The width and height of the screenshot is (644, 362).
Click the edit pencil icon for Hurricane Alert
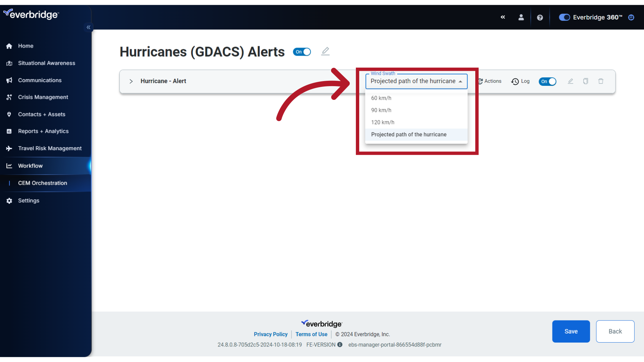pyautogui.click(x=571, y=81)
